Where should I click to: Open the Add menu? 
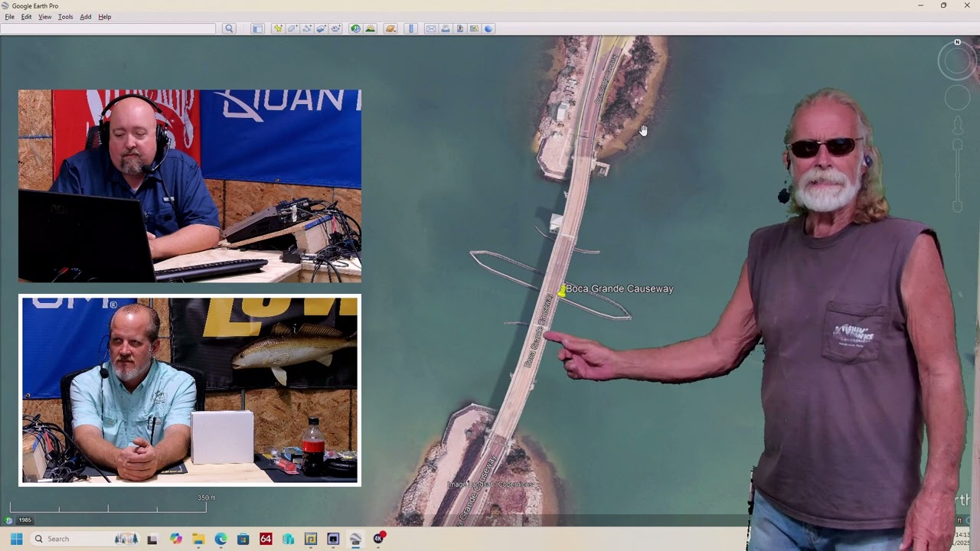86,17
